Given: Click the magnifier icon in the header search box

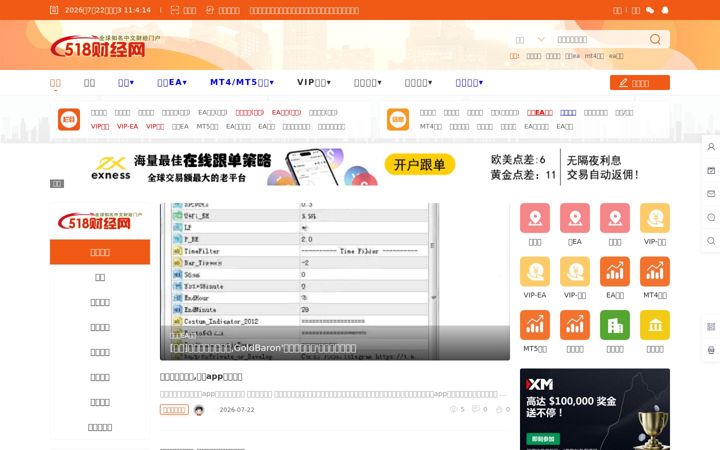Looking at the screenshot, I should tap(655, 39).
